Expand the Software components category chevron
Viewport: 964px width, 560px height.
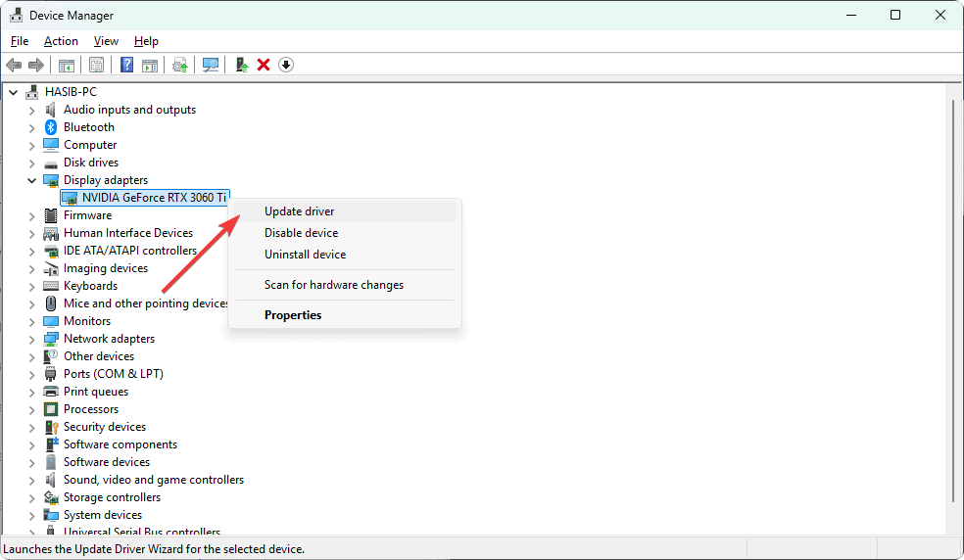point(32,445)
